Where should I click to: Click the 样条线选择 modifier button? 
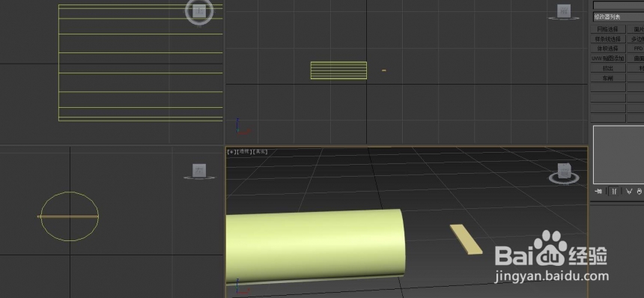pos(608,39)
